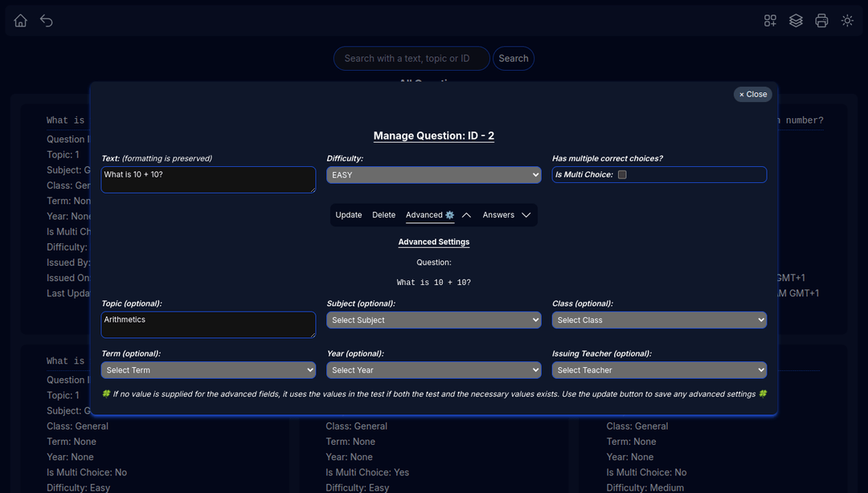Collapse Advanced section with up chevron
The image size is (868, 493).
click(x=466, y=215)
